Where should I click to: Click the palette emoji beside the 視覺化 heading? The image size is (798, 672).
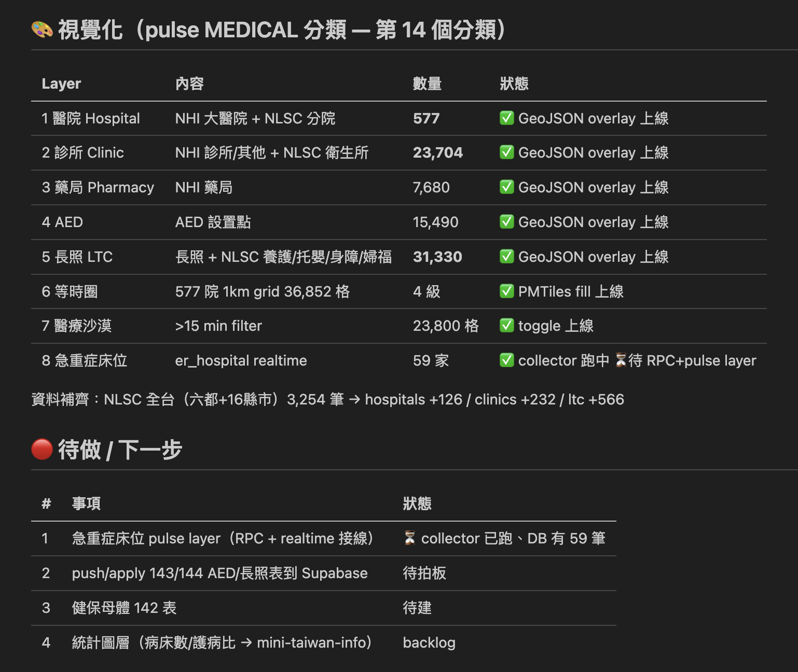42,30
